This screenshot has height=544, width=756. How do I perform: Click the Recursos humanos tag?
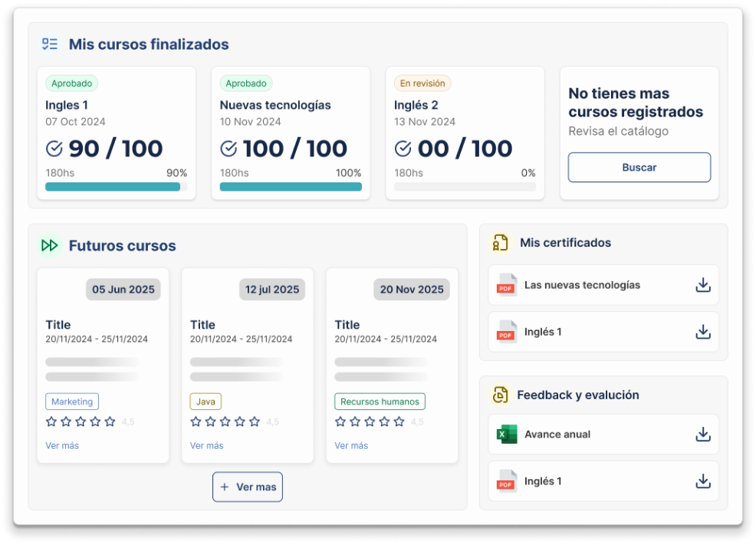[380, 401]
